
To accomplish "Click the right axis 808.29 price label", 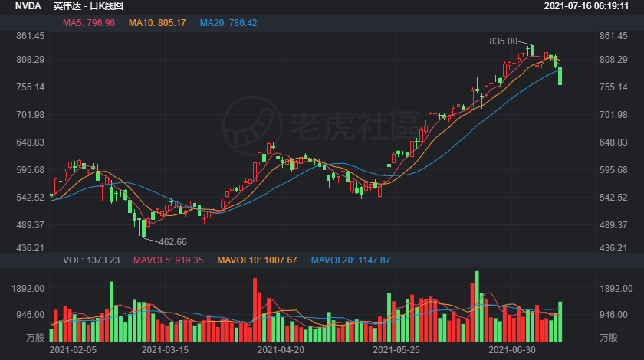I will click(613, 60).
